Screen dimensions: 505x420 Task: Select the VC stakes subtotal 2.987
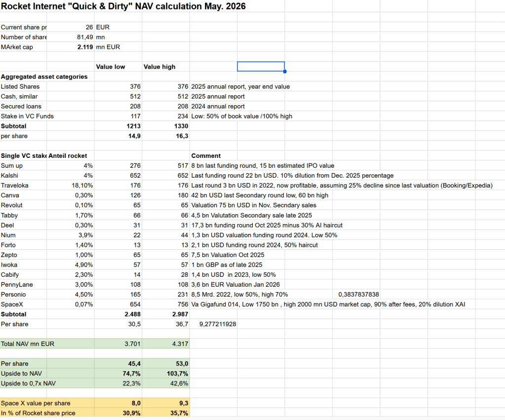click(180, 314)
